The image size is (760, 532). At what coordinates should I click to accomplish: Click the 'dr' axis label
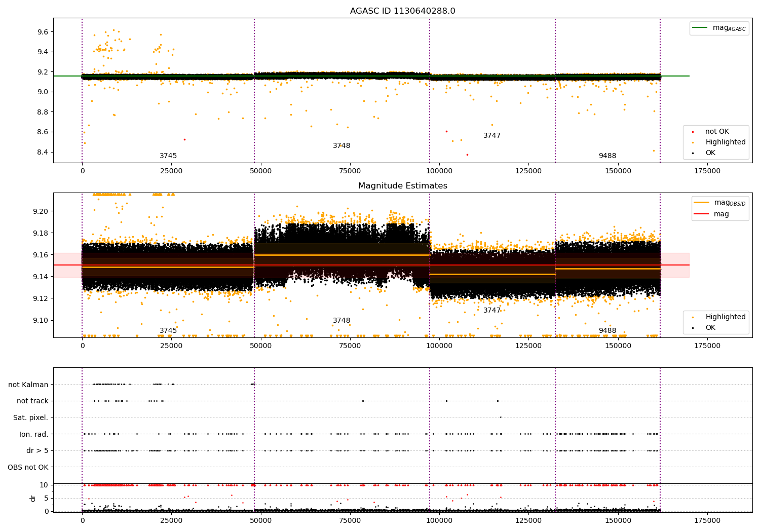[x=33, y=498]
